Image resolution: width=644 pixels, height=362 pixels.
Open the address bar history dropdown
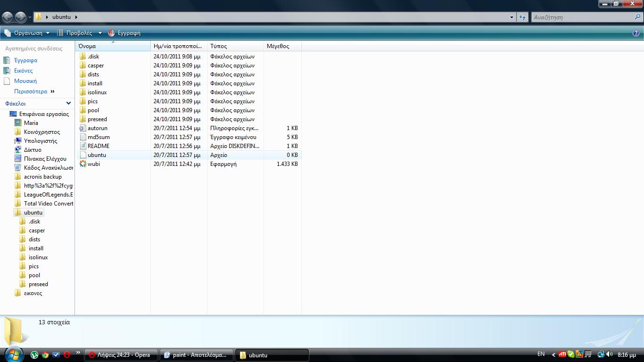(x=512, y=17)
